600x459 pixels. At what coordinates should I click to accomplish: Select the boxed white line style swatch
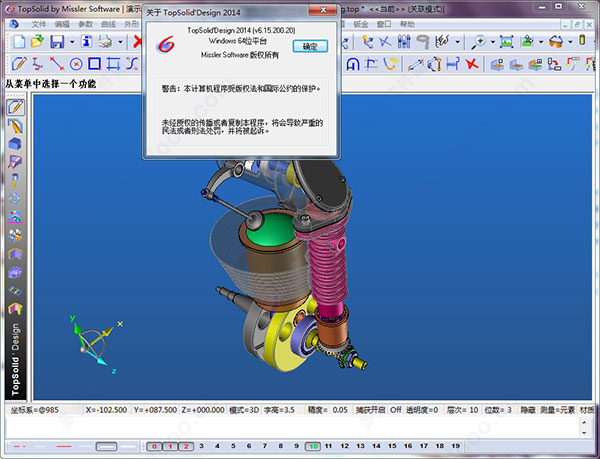106,446
